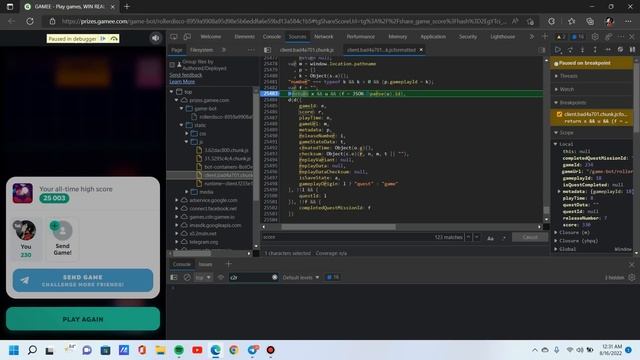Toggle live expression eye icon
This screenshot has width=640, height=360.
221,277
